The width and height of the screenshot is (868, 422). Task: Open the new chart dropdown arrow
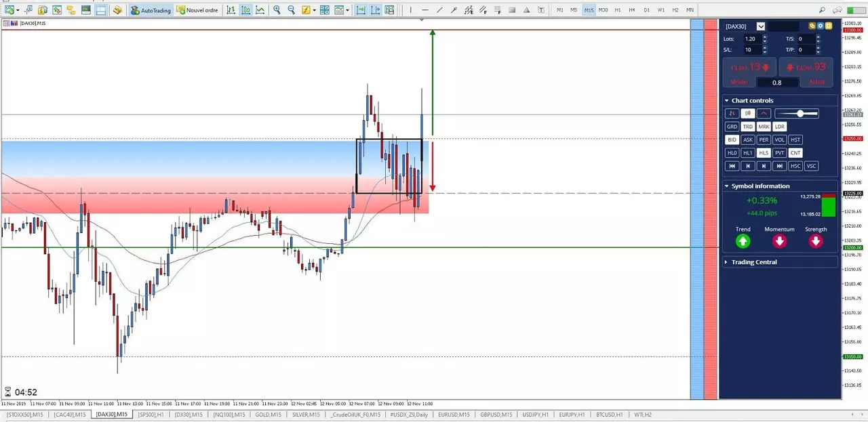pos(18,10)
